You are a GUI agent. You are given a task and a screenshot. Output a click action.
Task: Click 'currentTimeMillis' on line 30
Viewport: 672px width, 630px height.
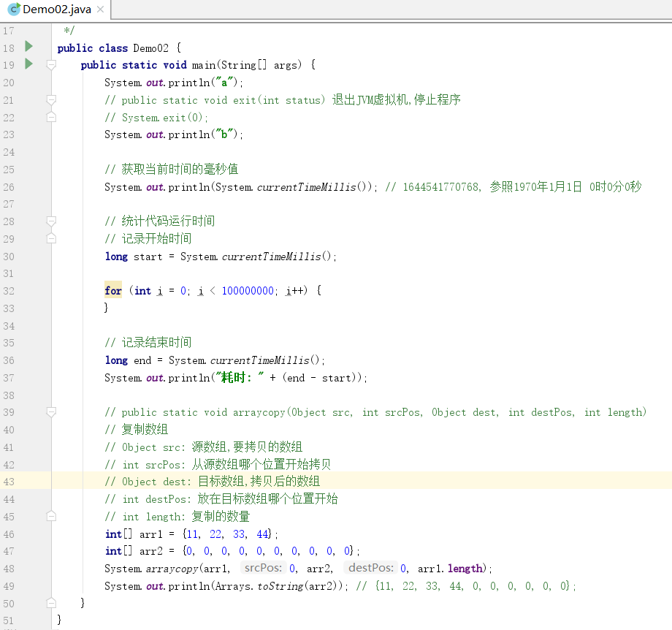pos(272,257)
